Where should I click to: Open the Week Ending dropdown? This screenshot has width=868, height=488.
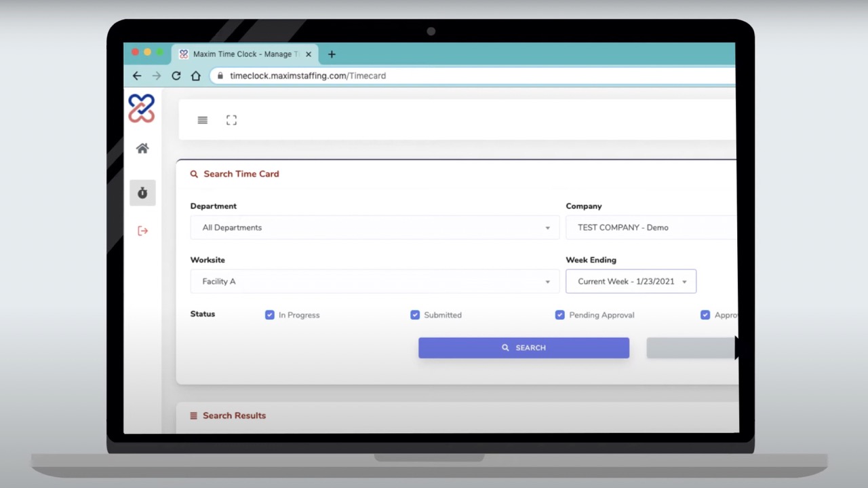pos(631,281)
